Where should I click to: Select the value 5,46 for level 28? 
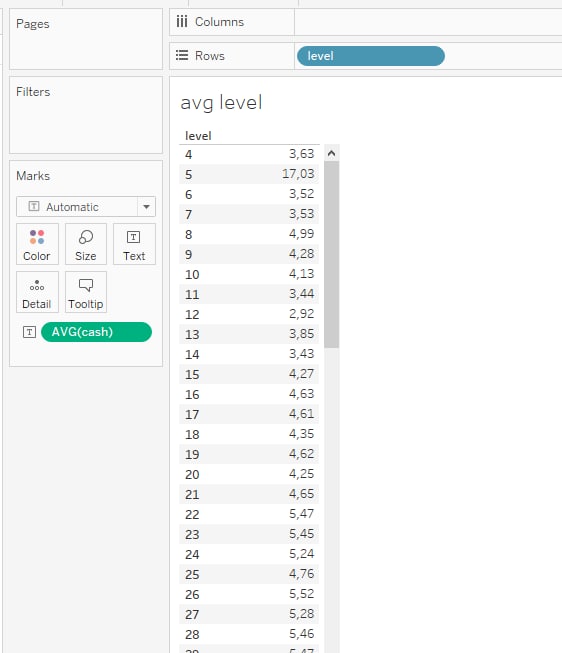click(x=302, y=633)
